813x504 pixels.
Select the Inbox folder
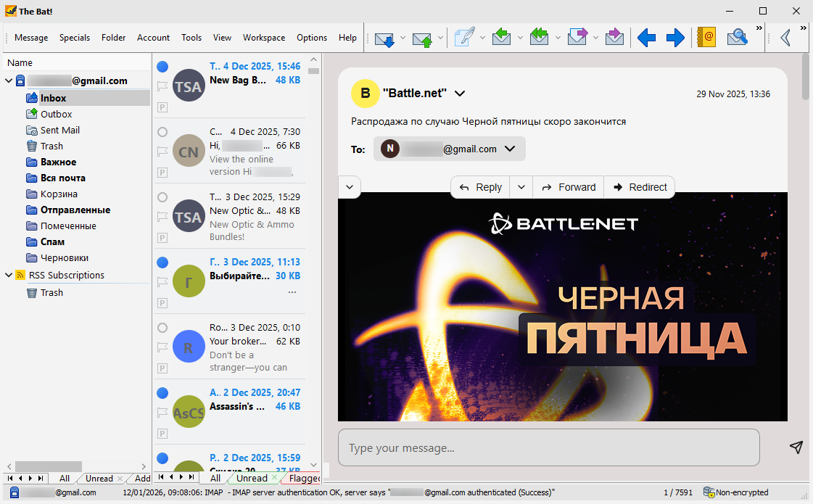53,98
